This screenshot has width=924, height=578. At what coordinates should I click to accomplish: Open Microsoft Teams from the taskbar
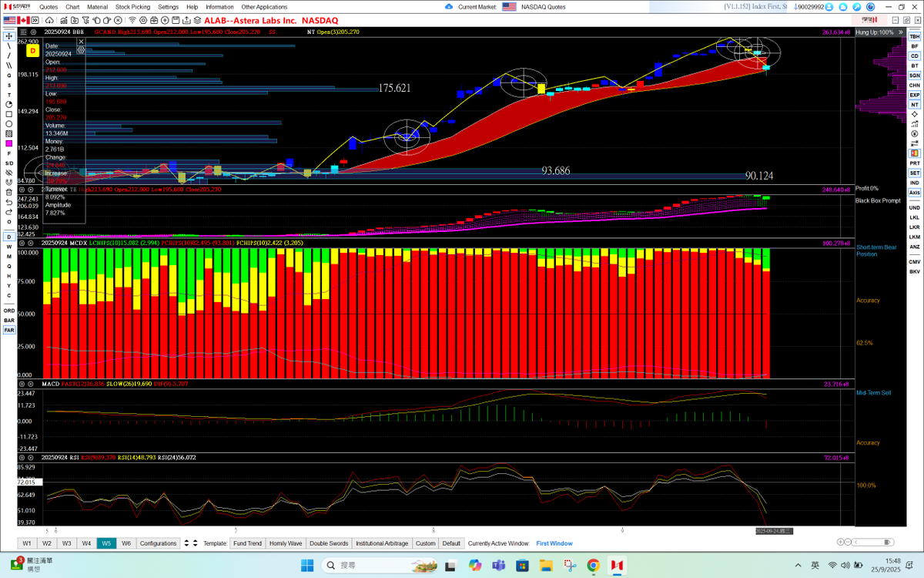[x=499, y=565]
